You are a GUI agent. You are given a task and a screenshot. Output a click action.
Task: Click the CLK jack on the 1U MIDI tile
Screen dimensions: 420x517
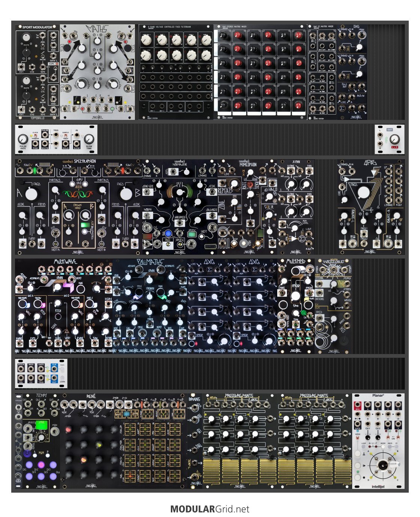point(54,369)
